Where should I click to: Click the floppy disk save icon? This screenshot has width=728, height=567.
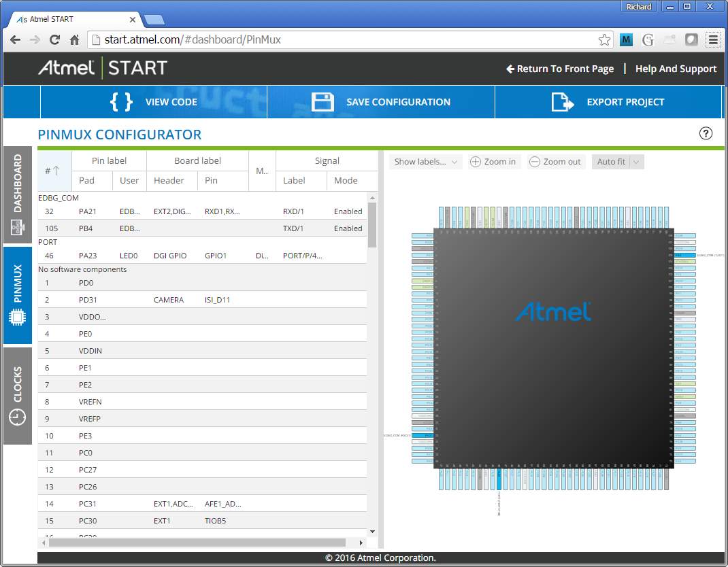click(322, 101)
